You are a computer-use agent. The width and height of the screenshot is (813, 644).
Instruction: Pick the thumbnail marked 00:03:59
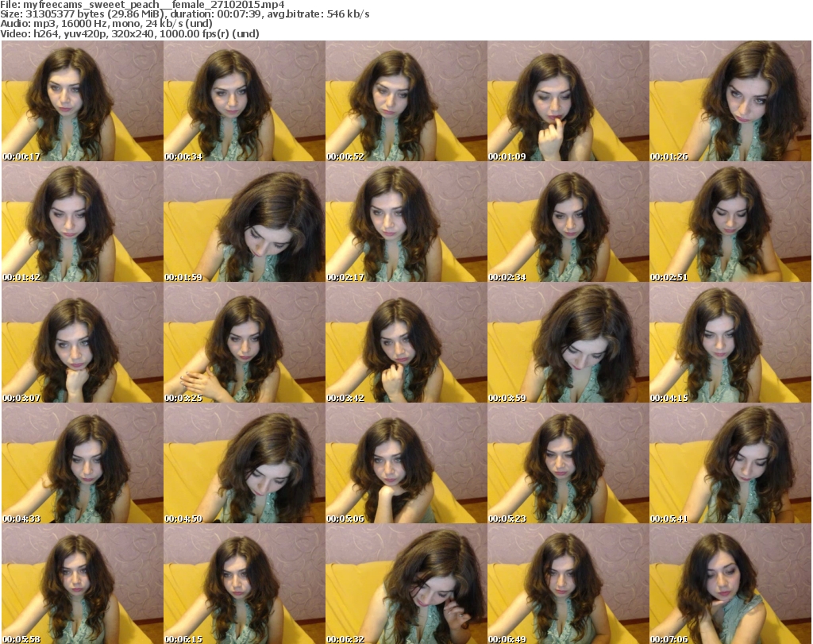tap(568, 343)
